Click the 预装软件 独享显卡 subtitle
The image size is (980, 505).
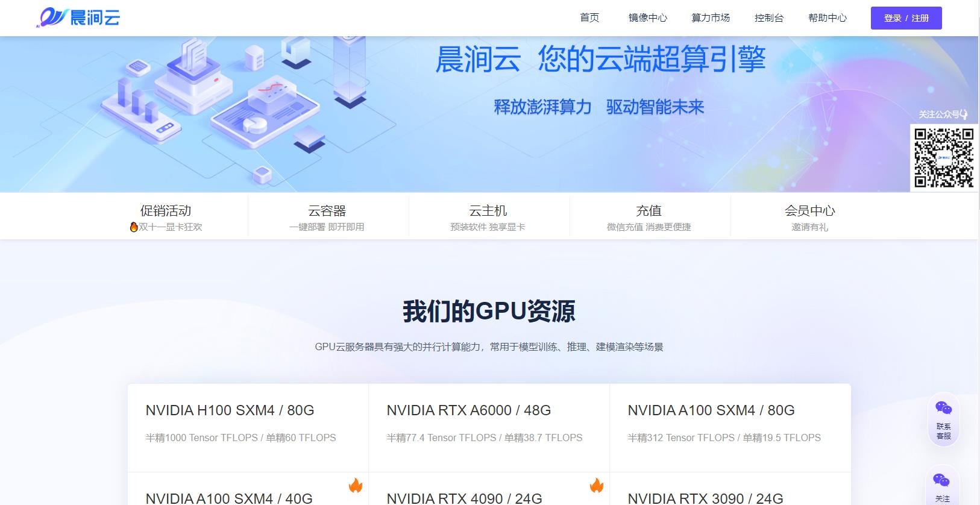[488, 227]
